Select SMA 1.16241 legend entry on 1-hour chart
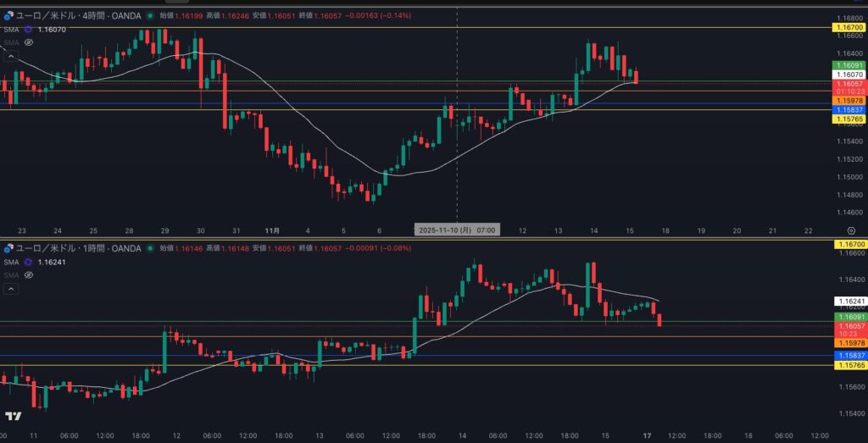Screen dimensions: 868x443 pyautogui.click(x=51, y=262)
